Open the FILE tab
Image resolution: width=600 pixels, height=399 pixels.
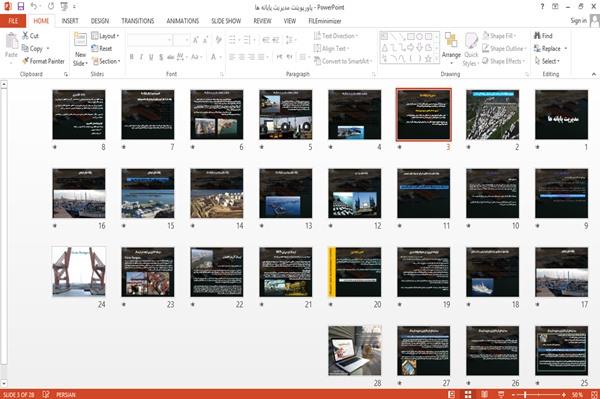click(x=13, y=21)
